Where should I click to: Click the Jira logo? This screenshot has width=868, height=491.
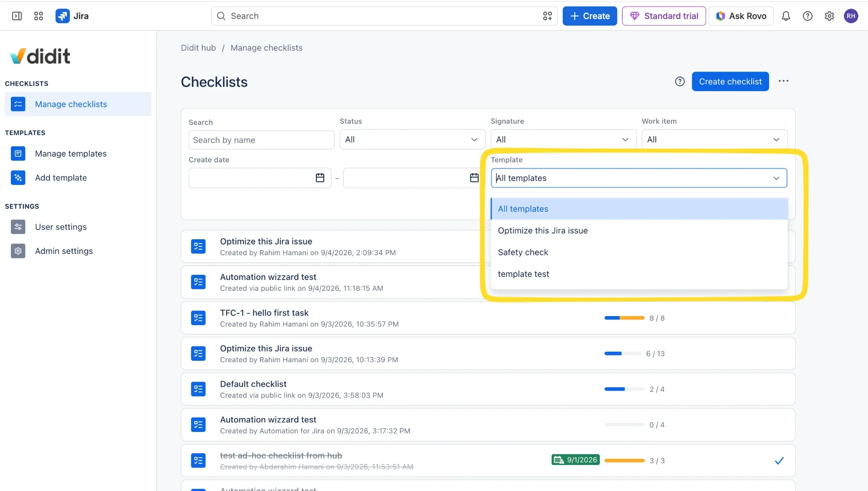72,16
